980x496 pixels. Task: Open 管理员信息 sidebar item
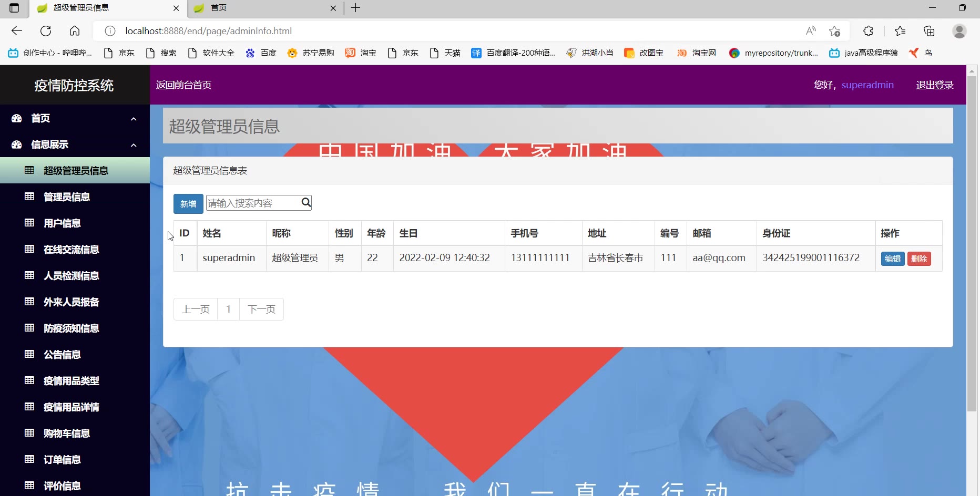[x=75, y=197]
